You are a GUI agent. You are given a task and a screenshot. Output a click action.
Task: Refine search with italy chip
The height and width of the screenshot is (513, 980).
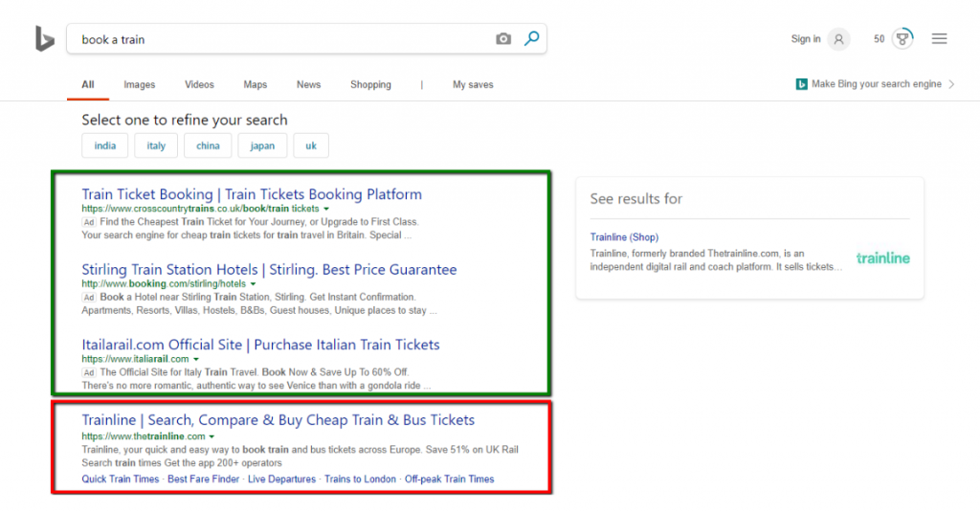pos(156,145)
